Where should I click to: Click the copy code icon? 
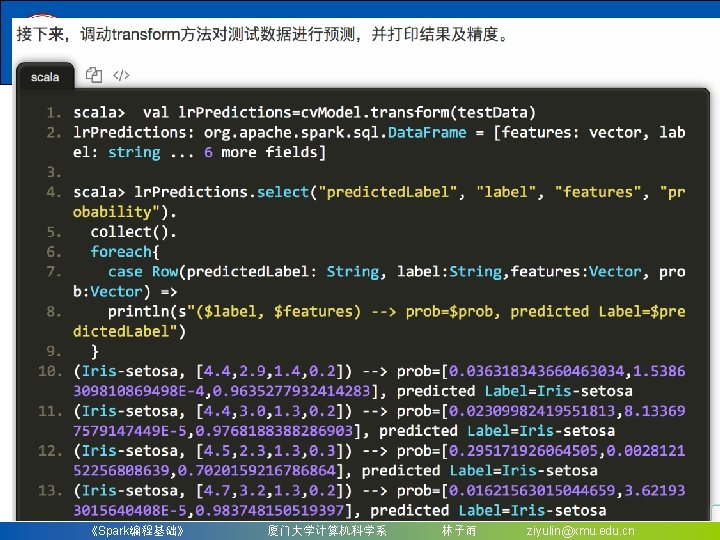[94, 74]
